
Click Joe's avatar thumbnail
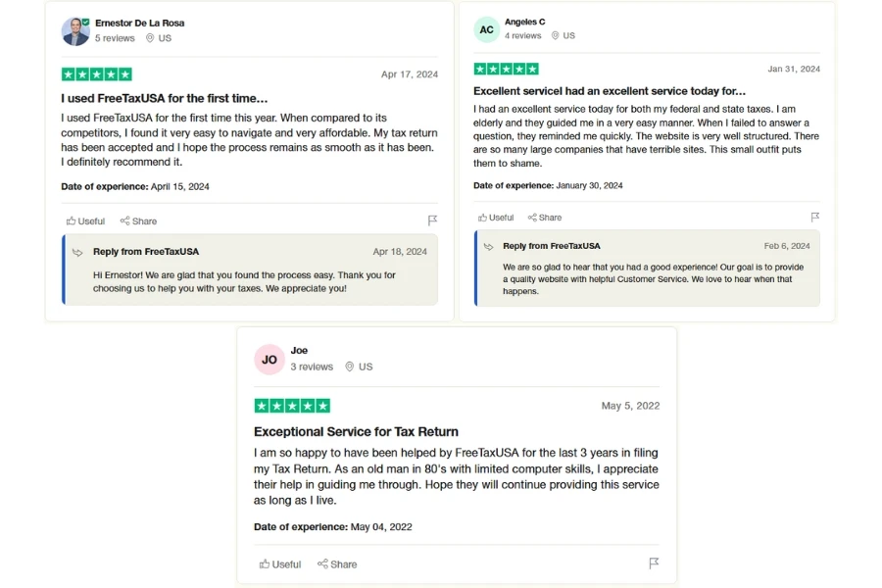tap(269, 359)
